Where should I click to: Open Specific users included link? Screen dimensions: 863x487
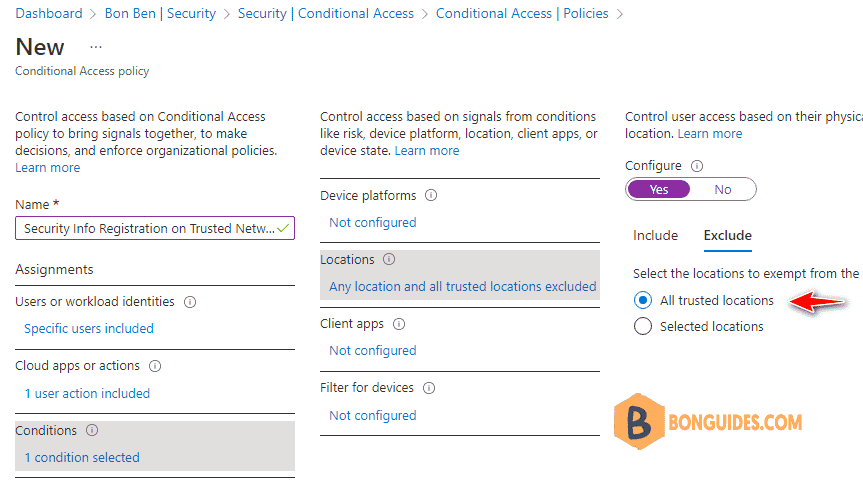pyautogui.click(x=89, y=329)
